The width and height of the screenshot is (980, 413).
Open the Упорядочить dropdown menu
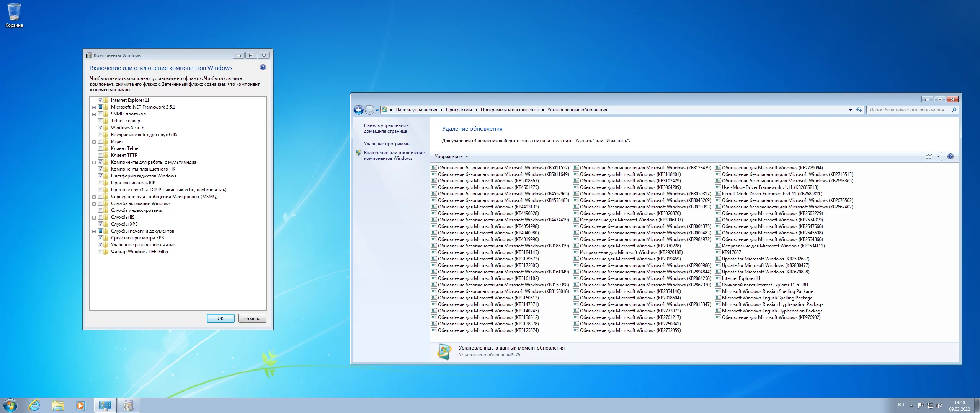451,156
